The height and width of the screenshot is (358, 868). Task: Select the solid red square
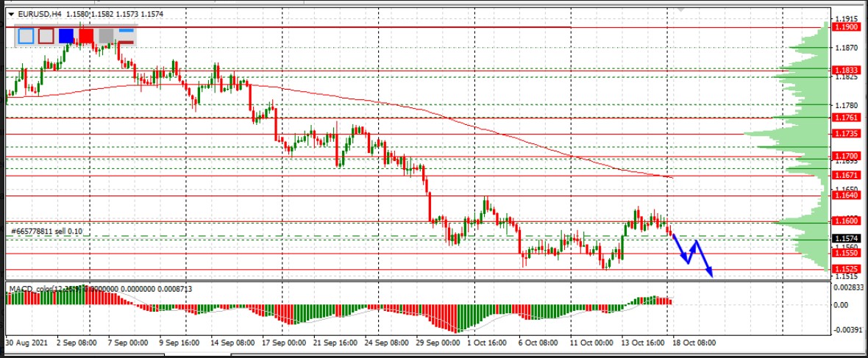tap(86, 36)
